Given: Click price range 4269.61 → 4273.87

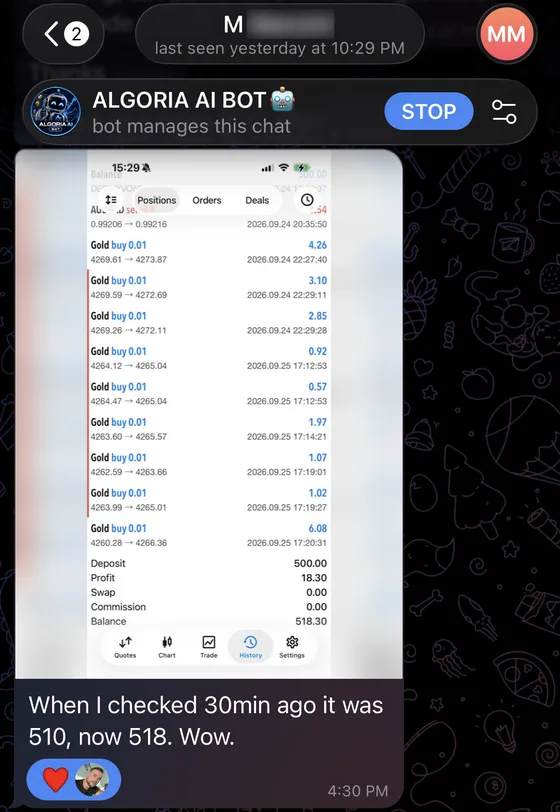Looking at the screenshot, I should point(128,259).
